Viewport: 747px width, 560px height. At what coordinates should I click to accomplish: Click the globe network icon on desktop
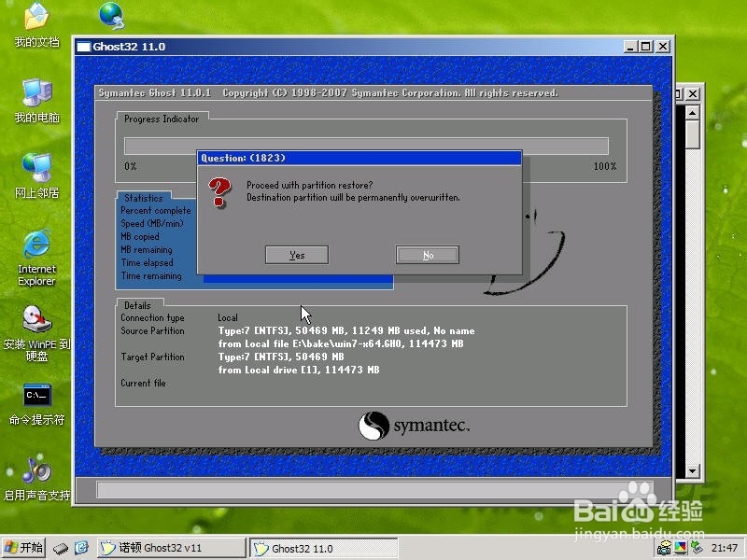112,15
